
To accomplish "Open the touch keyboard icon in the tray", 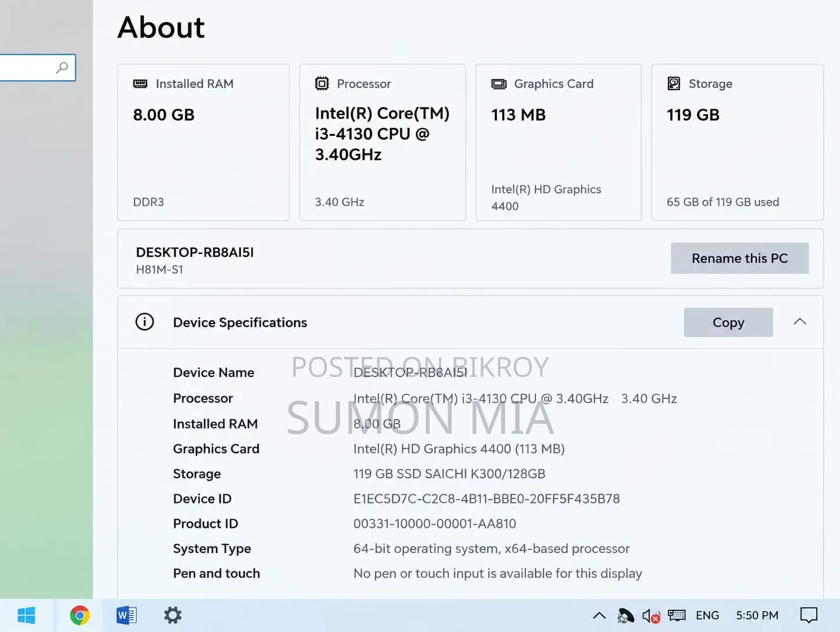I will 677,615.
